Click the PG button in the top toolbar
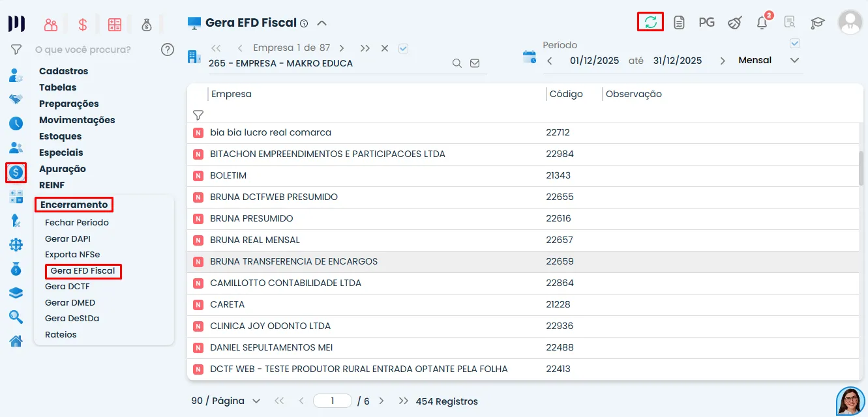 706,23
